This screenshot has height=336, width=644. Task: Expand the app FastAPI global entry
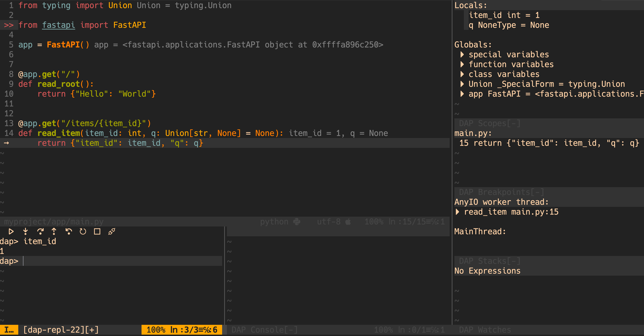pyautogui.click(x=462, y=94)
